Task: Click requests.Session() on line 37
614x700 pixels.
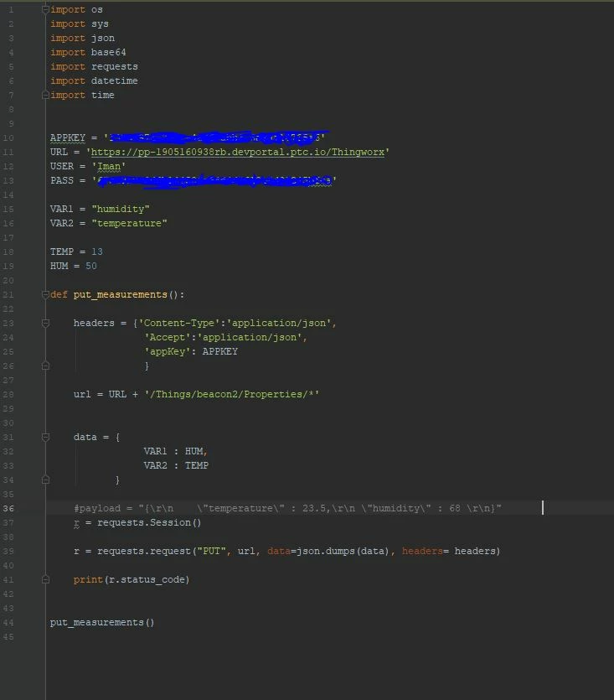Action: click(x=149, y=522)
